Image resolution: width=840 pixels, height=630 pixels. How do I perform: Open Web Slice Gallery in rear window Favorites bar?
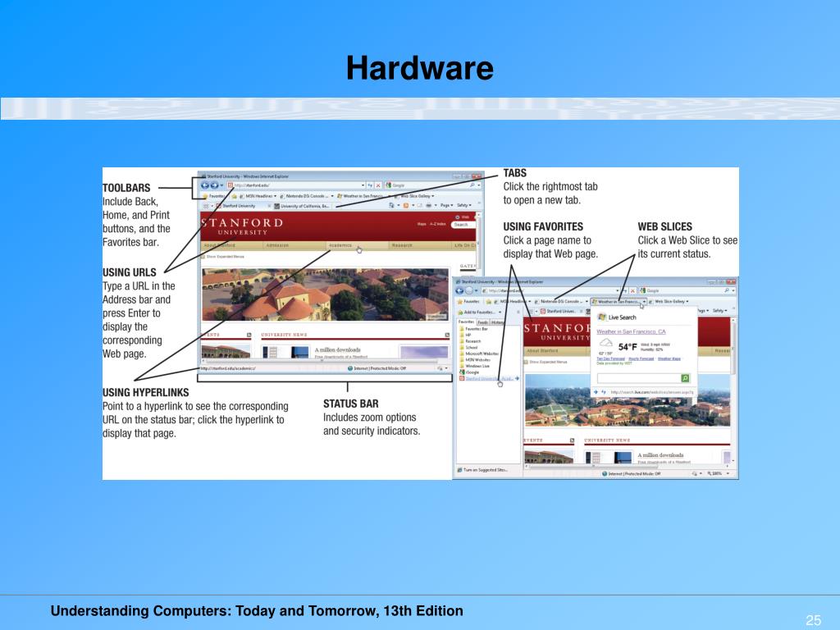[413, 196]
